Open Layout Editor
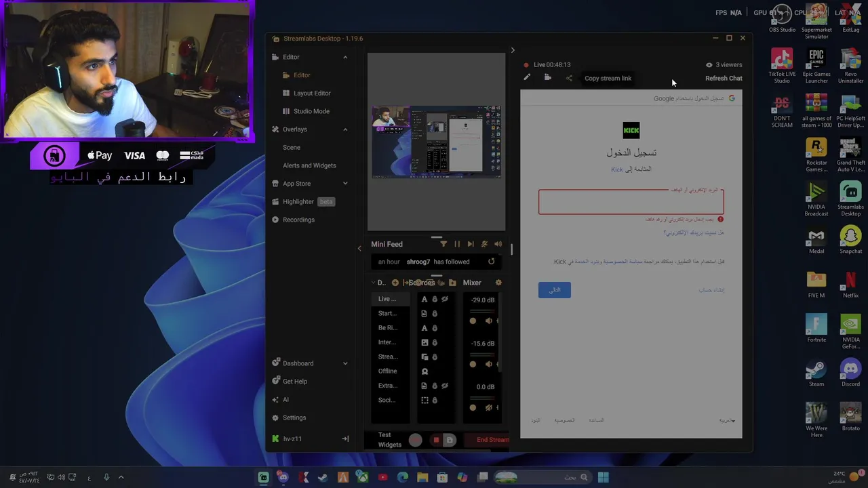 point(312,93)
